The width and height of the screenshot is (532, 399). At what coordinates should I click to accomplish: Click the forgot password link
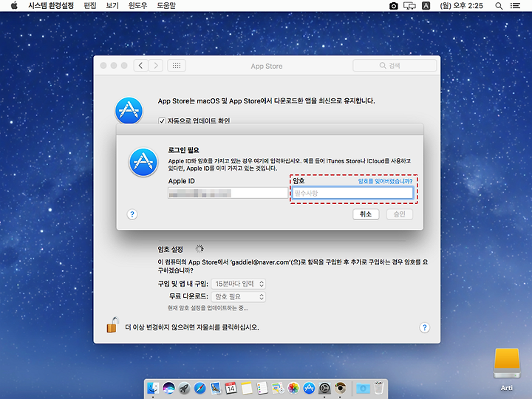pyautogui.click(x=385, y=181)
